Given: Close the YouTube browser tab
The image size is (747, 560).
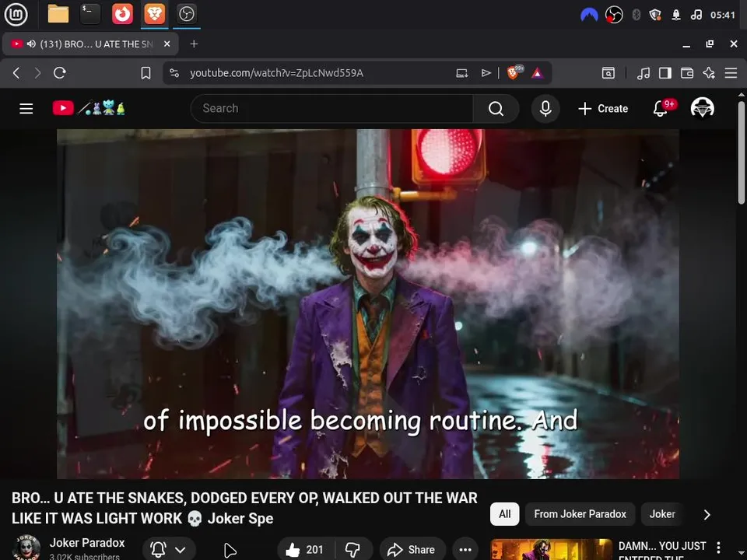Looking at the screenshot, I should coord(167,44).
